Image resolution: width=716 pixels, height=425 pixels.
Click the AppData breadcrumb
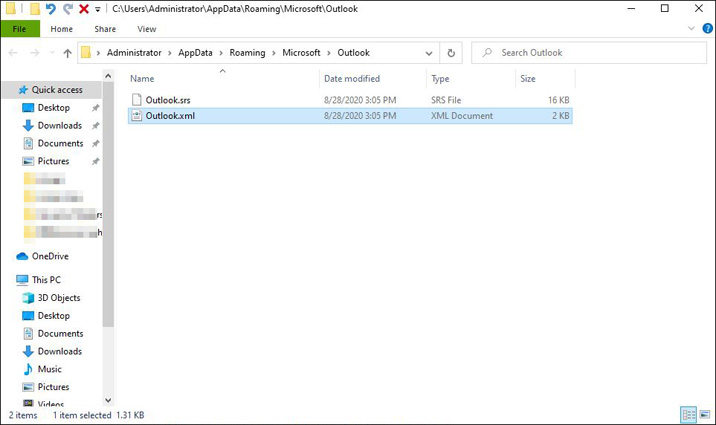pyautogui.click(x=195, y=52)
